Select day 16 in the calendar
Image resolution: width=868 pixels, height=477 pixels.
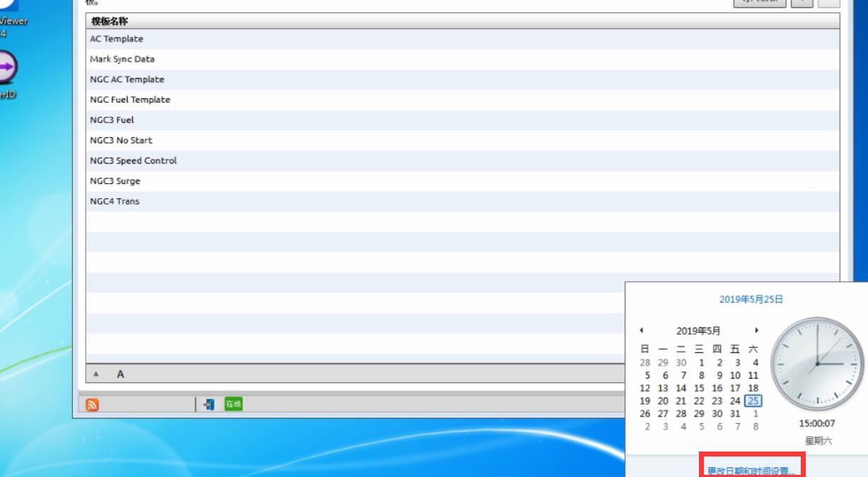[717, 388]
